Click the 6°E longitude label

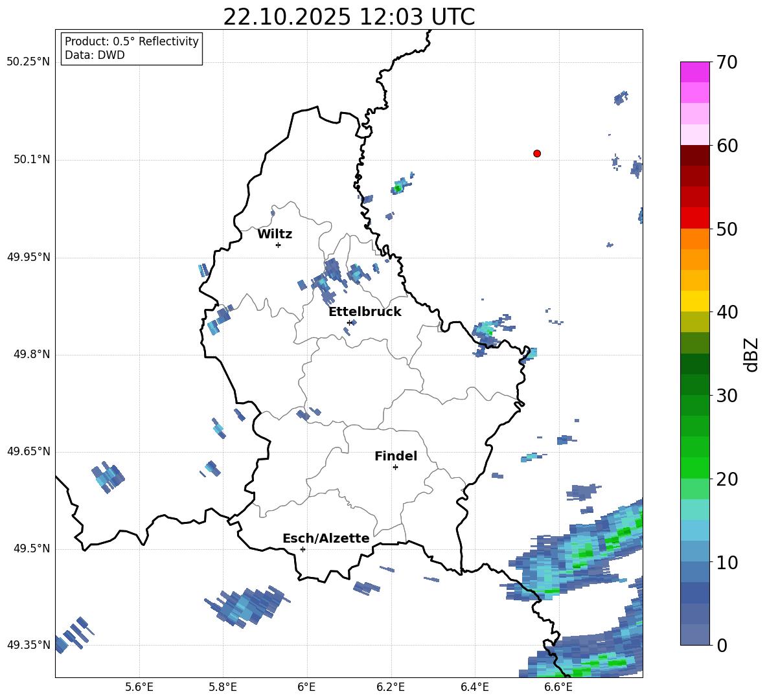click(x=306, y=687)
